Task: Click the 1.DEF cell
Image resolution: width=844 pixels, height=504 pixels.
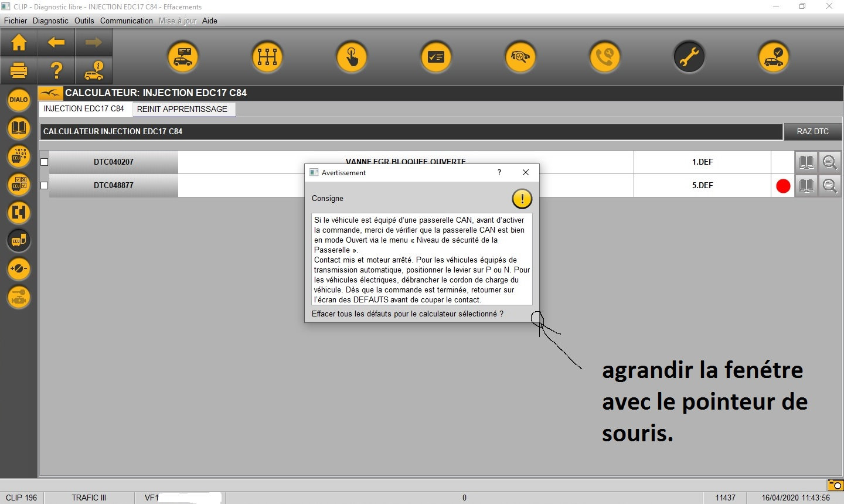Action: point(702,162)
